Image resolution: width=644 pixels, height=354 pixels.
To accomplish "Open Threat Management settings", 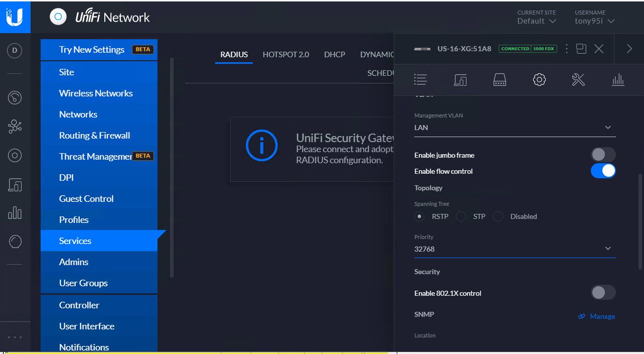I will click(99, 156).
